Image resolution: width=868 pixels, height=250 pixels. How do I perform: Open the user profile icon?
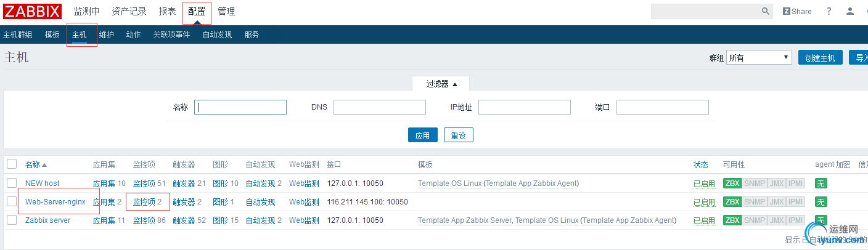850,11
